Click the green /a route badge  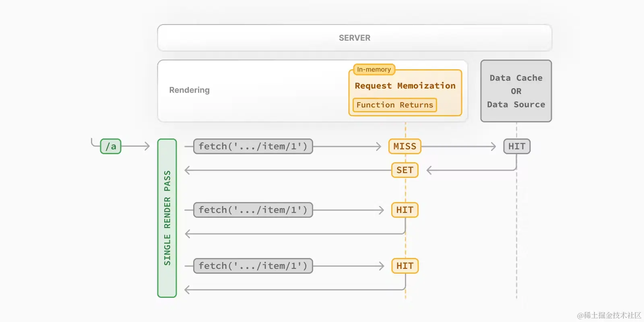111,147
